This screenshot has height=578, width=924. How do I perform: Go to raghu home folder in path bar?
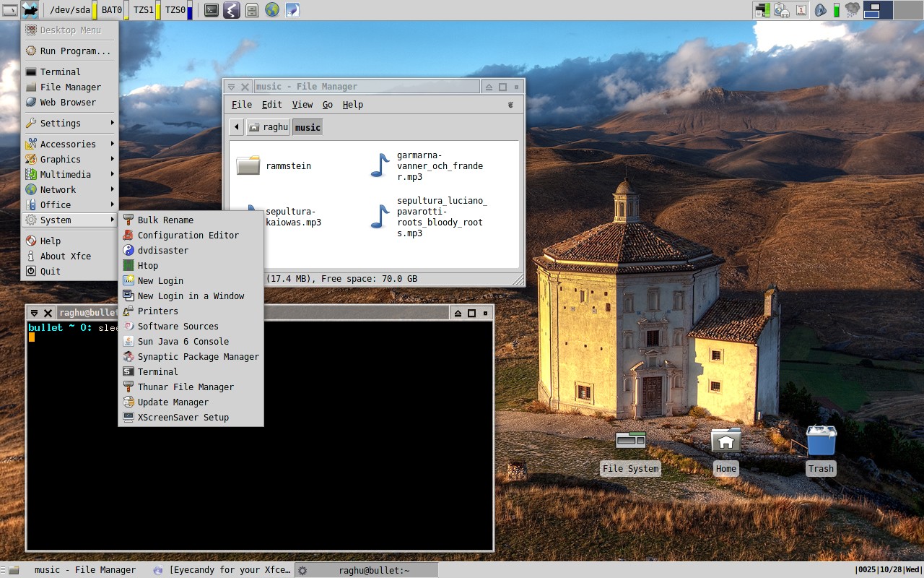[x=268, y=127]
